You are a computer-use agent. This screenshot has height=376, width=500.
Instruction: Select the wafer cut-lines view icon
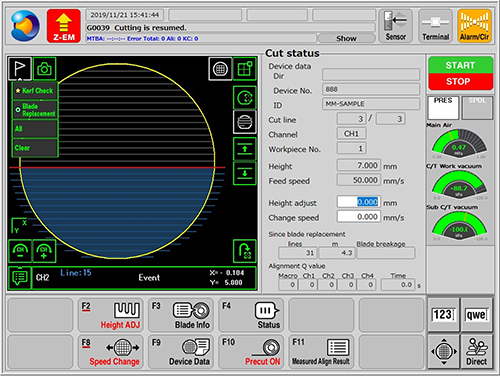(245, 122)
